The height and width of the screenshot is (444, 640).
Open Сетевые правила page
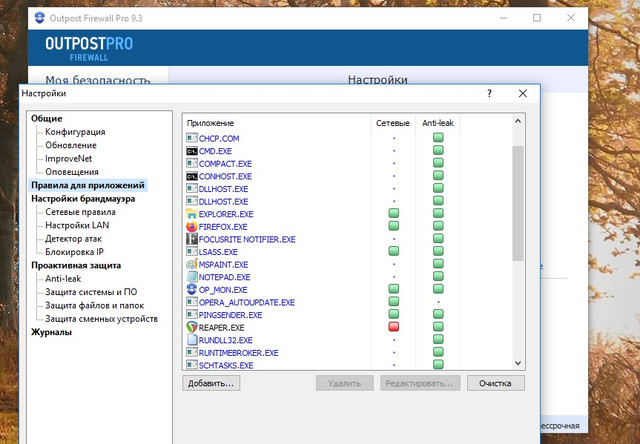tap(80, 212)
